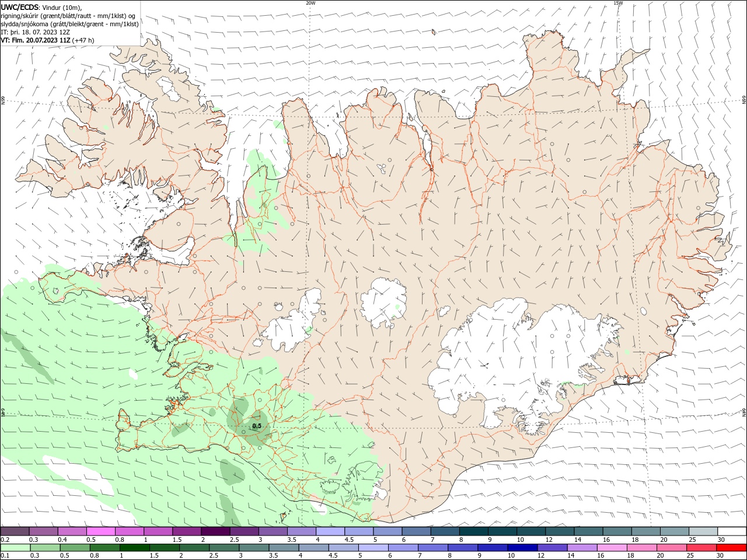The image size is (747, 560).
Task: Select the darkest green 1 mm rain swatch
Action: (134, 548)
